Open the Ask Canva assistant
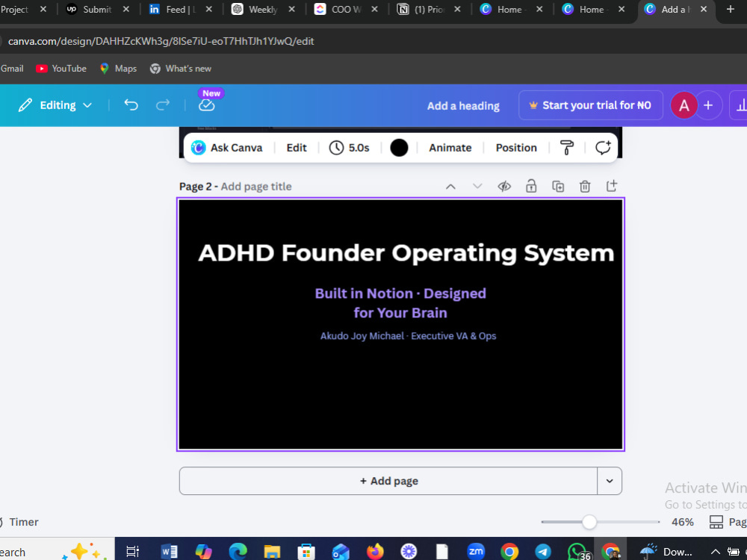747x560 pixels. pos(227,148)
